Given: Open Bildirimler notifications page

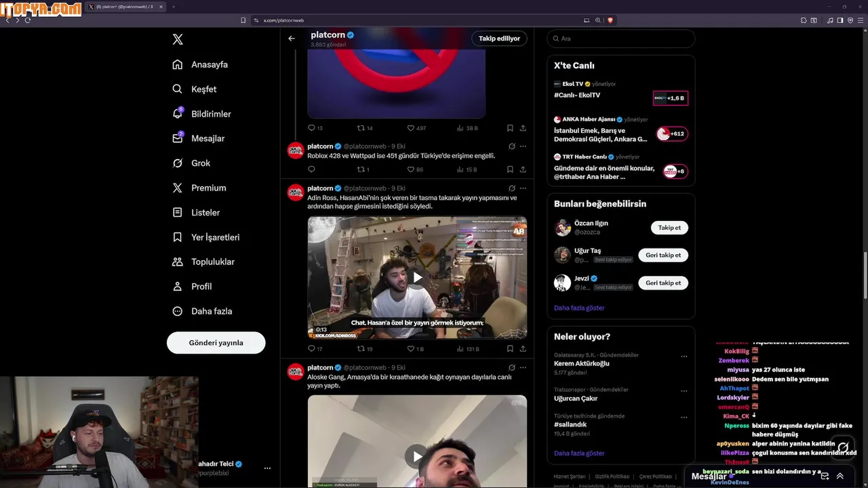Looking at the screenshot, I should coord(201,114).
